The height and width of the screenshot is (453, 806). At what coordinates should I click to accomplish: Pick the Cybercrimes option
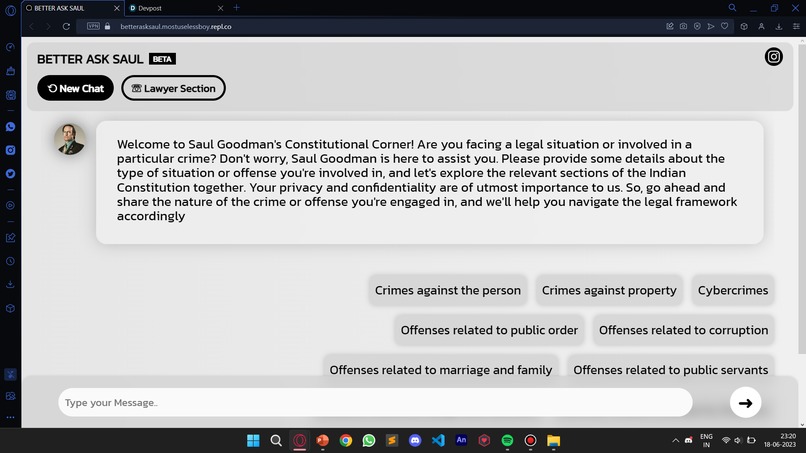click(x=733, y=290)
